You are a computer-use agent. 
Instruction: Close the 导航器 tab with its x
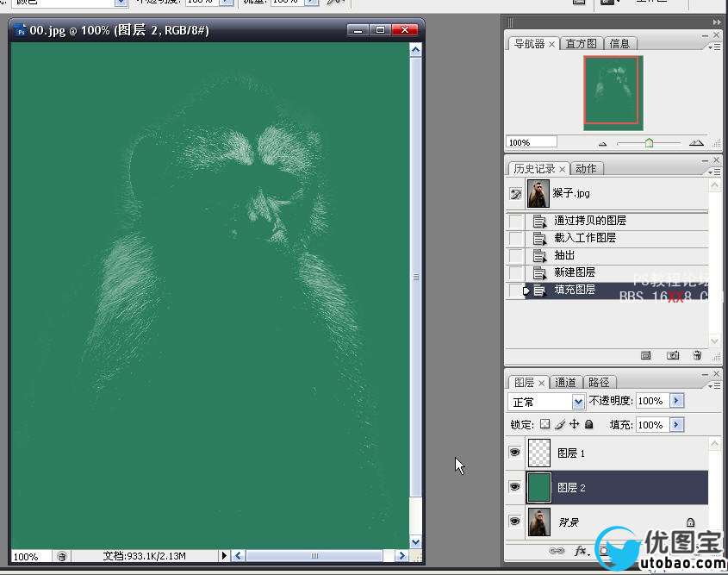coord(551,44)
